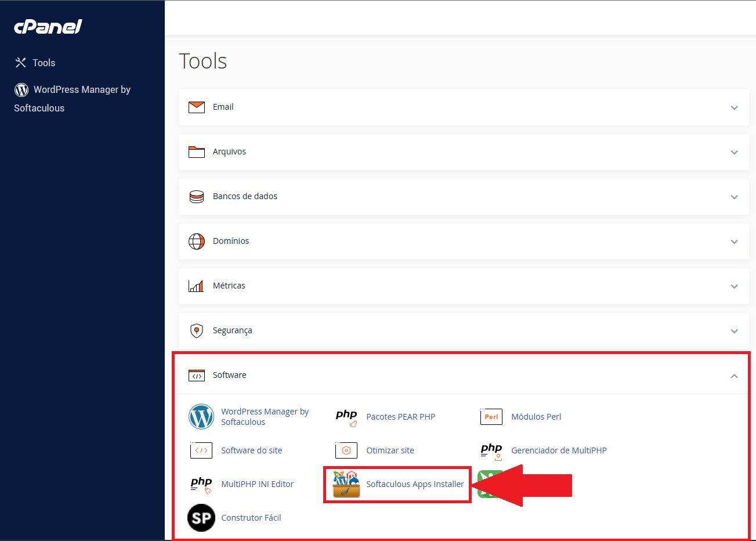Expand the Métricas section chevron
The width and height of the screenshot is (756, 541).
pos(734,286)
